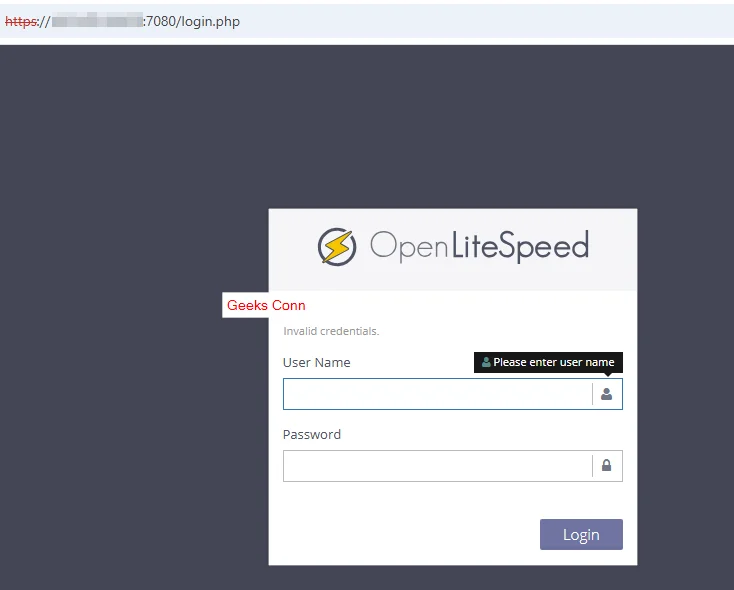734x590 pixels.
Task: Select the login.php address bar URL
Action: coord(122,22)
